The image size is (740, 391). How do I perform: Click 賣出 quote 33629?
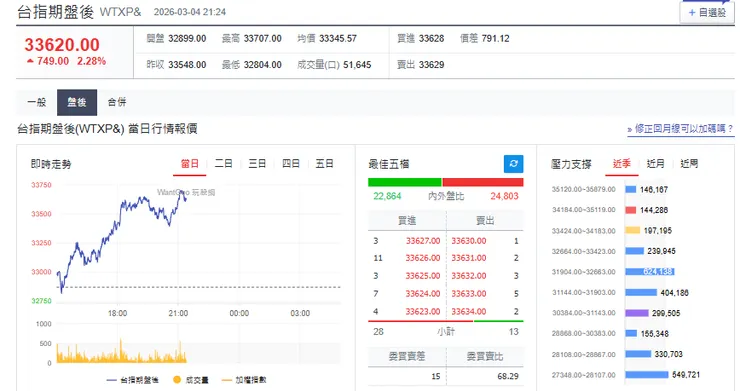431,65
